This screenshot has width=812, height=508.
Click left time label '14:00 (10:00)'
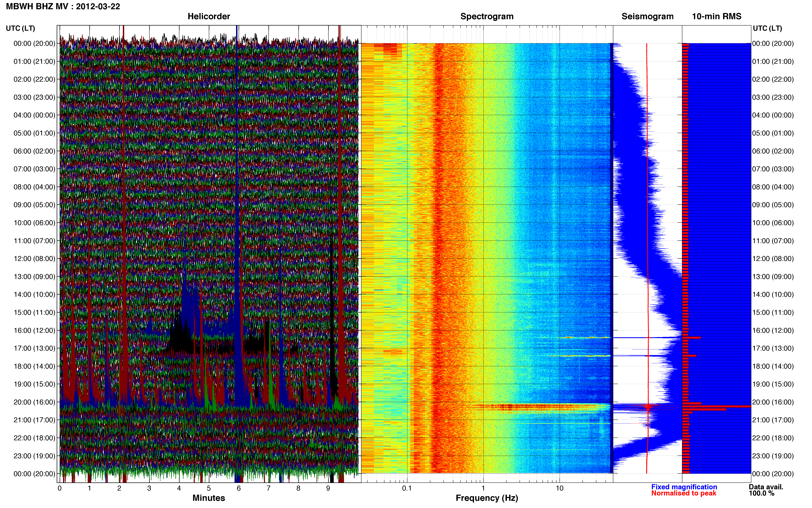tap(34, 295)
